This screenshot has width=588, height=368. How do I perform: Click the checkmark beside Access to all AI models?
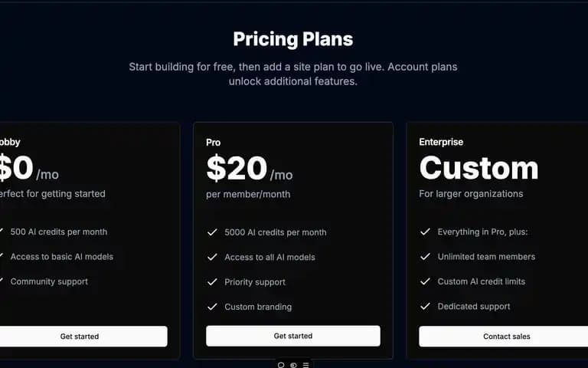[x=212, y=257]
